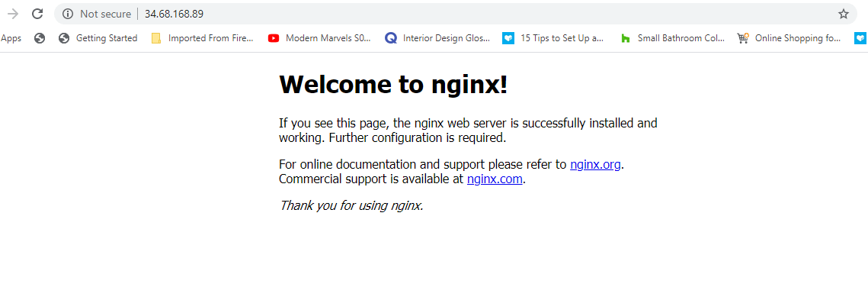The image size is (868, 287).
Task: Open the Apps bookmark shortcut
Action: click(x=11, y=38)
